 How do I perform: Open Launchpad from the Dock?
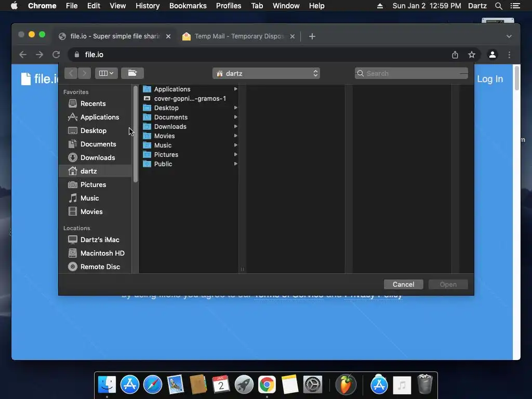tap(244, 384)
